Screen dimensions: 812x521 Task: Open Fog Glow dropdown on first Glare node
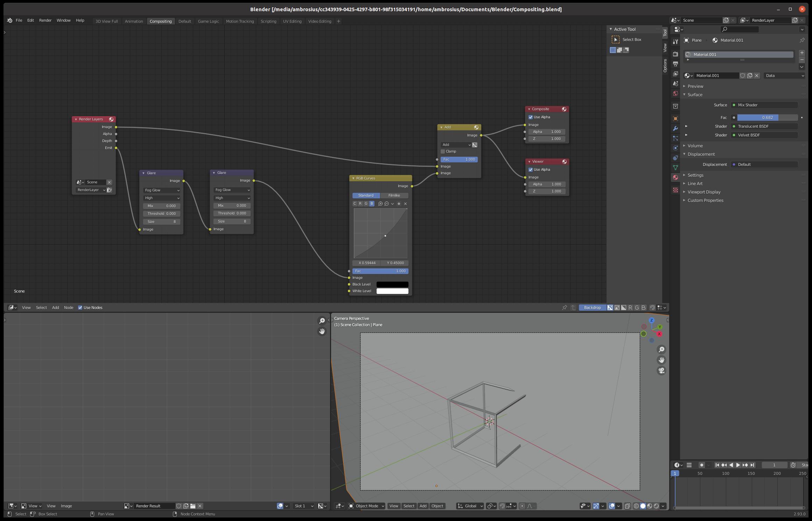(162, 190)
